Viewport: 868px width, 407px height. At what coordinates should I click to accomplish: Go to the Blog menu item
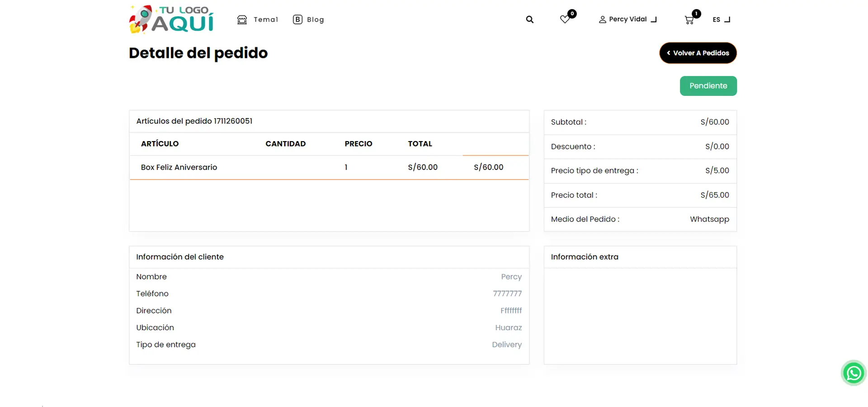click(x=315, y=19)
